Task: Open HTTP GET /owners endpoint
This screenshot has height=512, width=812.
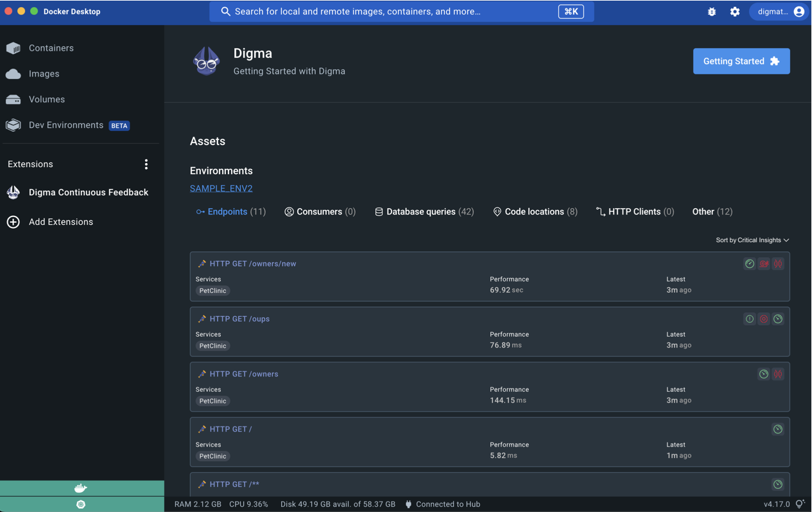Action: (243, 374)
